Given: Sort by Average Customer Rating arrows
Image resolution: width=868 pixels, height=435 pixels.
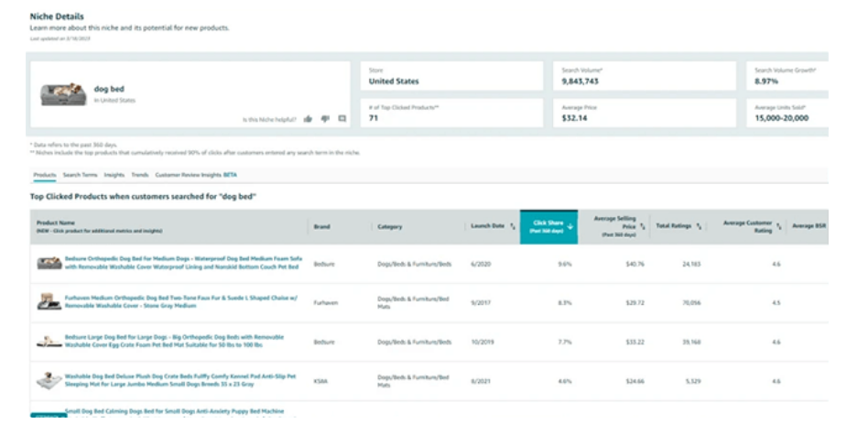Looking at the screenshot, I should (x=779, y=226).
